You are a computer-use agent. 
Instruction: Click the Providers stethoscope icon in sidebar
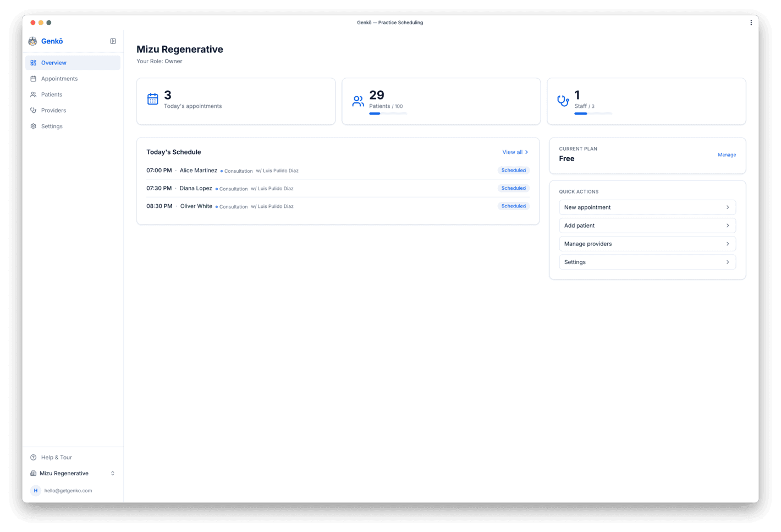pyautogui.click(x=34, y=110)
